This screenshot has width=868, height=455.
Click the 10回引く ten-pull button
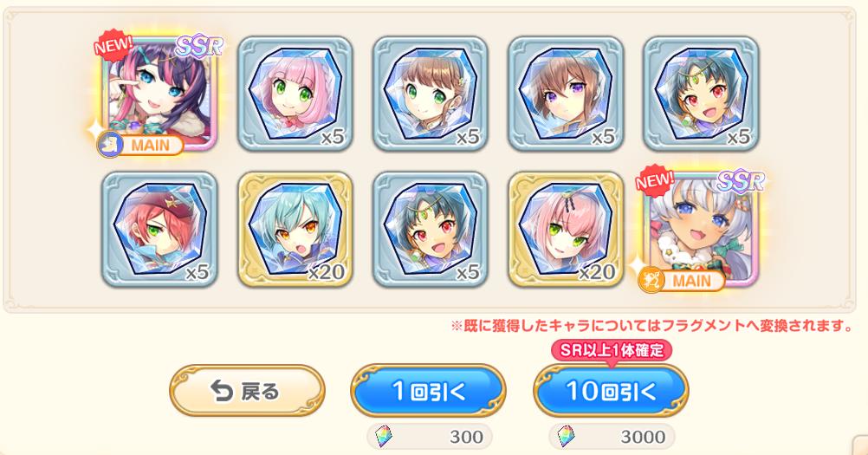point(611,391)
